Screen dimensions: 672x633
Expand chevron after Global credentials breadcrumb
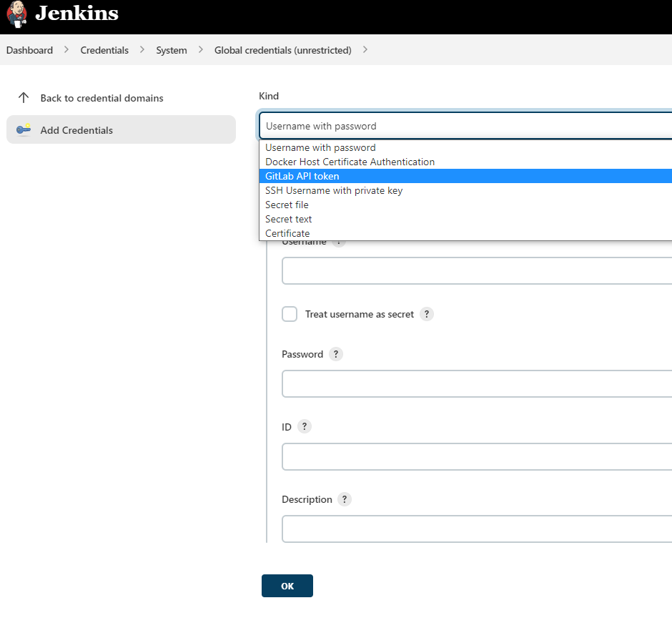click(365, 50)
